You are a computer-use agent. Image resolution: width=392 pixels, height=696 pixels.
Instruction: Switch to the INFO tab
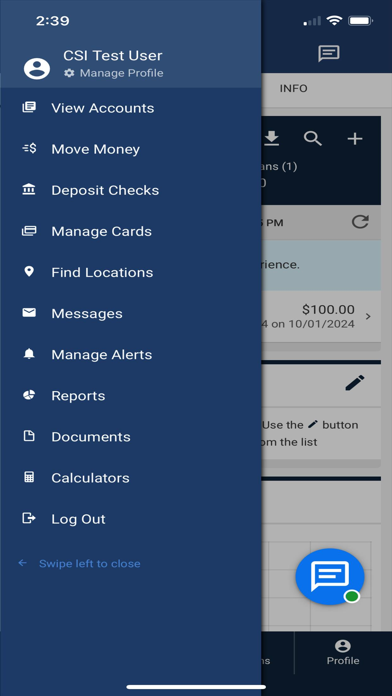(293, 88)
